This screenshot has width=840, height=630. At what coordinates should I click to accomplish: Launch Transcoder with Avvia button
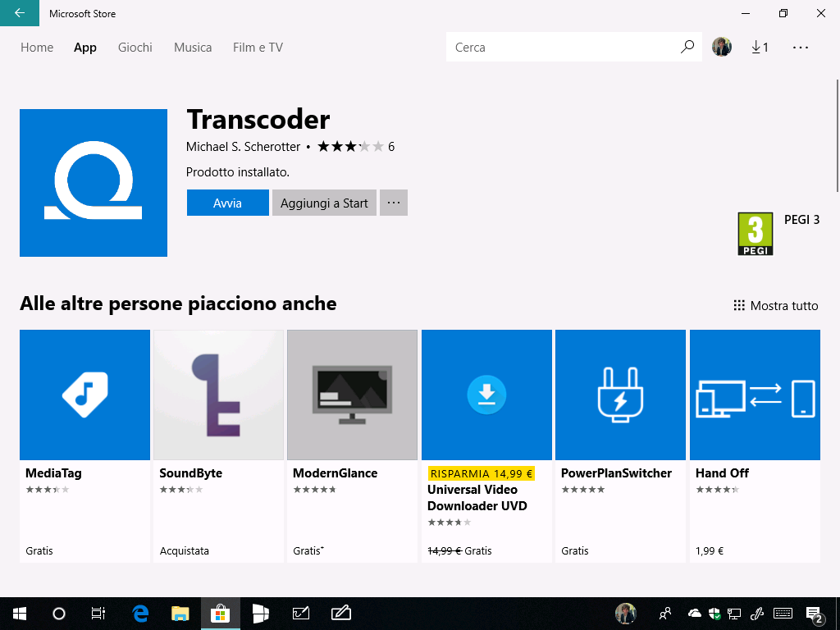[228, 203]
